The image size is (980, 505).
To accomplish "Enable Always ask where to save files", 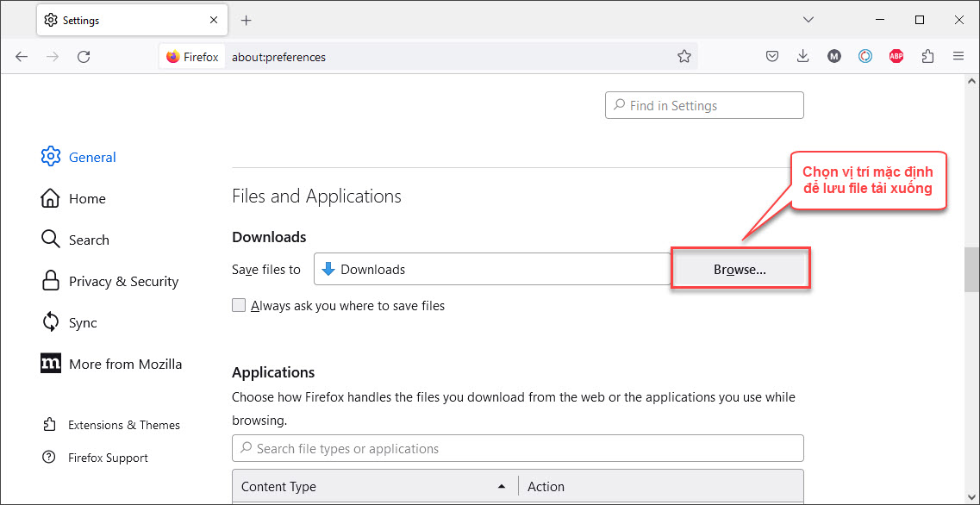I will point(239,305).
